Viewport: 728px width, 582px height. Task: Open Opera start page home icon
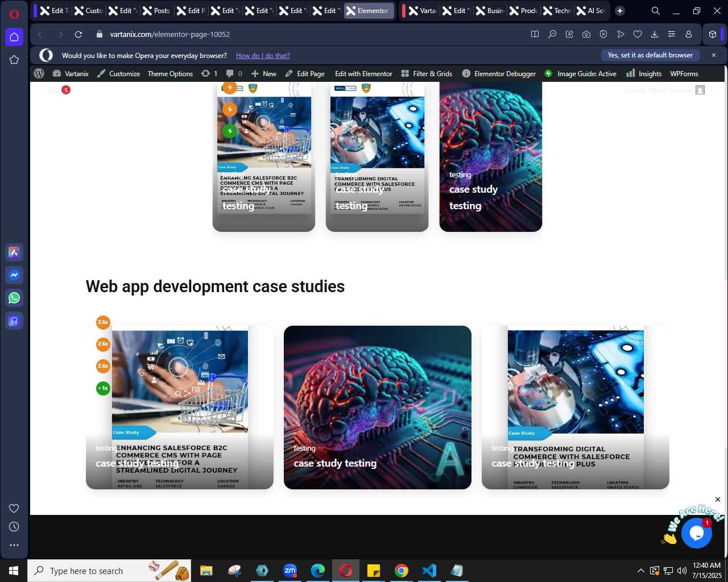[x=14, y=37]
